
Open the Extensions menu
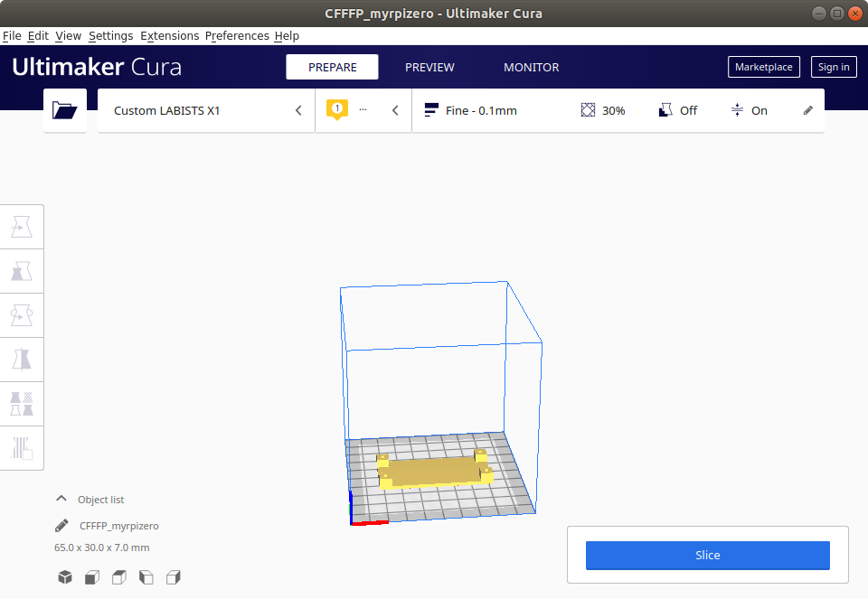pos(169,36)
